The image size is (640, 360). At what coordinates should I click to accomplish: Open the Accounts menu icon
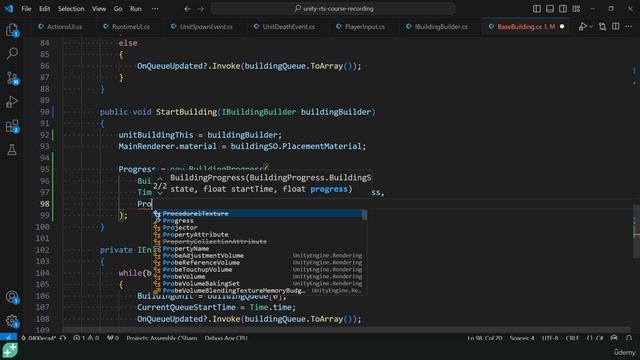[12, 297]
